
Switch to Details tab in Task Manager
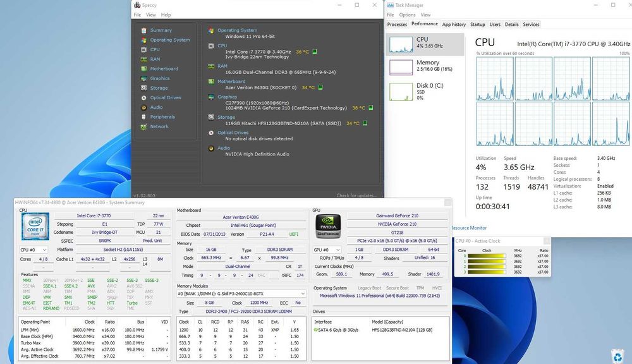pyautogui.click(x=511, y=25)
